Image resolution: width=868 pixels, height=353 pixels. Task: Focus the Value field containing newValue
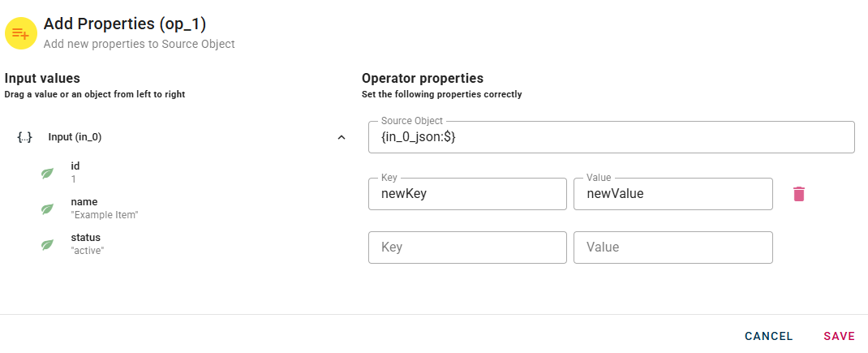point(672,194)
